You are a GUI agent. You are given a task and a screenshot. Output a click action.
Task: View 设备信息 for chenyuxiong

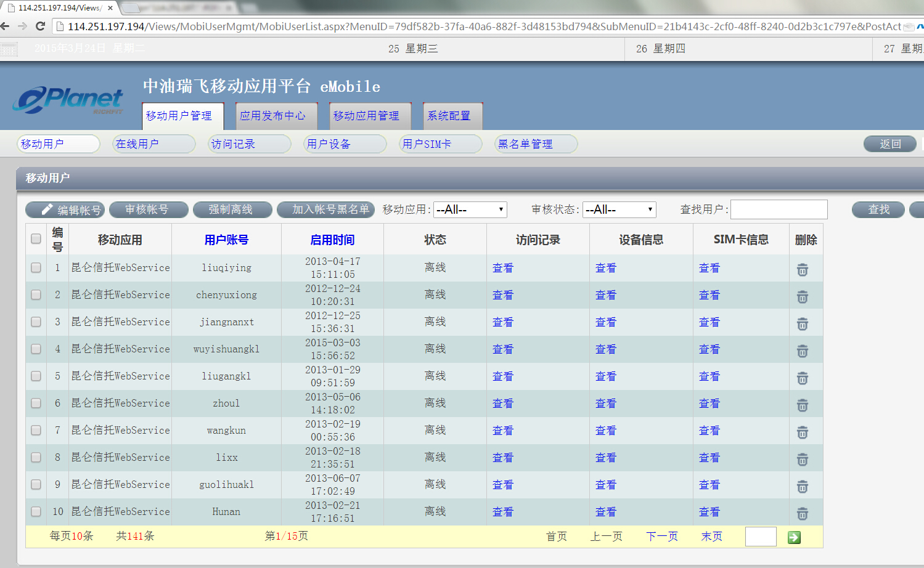point(606,295)
